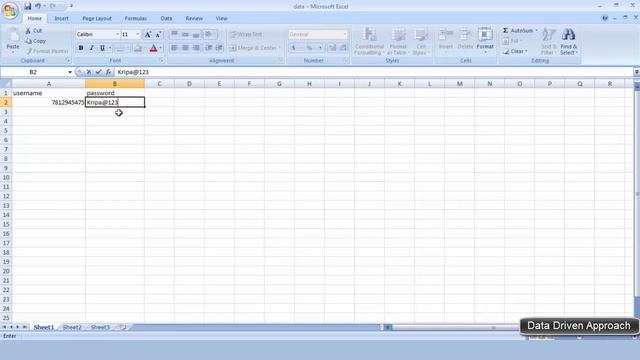Toggle Middle Align in Alignment group

(185, 35)
